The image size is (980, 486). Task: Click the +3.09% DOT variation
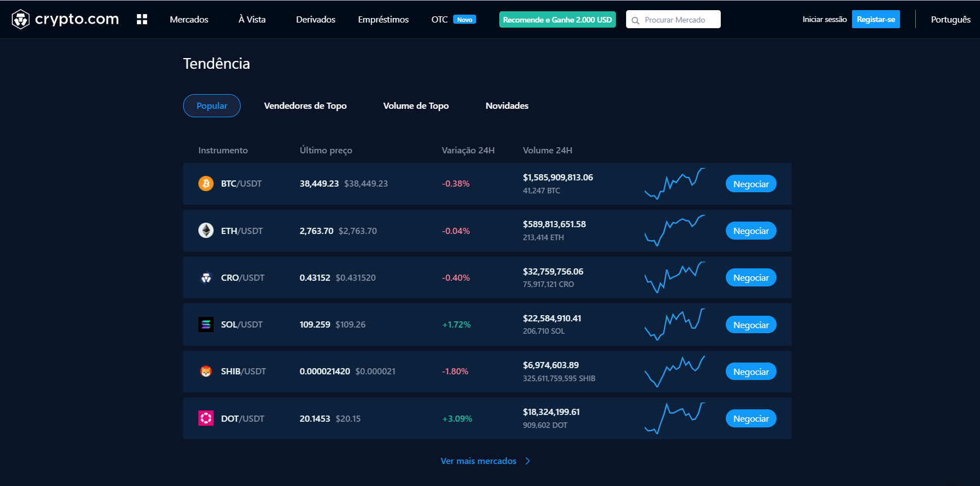pos(457,418)
